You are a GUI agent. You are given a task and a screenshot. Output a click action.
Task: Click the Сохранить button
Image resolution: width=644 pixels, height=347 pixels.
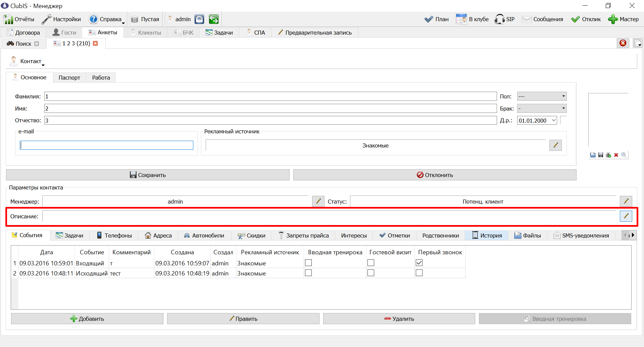pos(148,175)
